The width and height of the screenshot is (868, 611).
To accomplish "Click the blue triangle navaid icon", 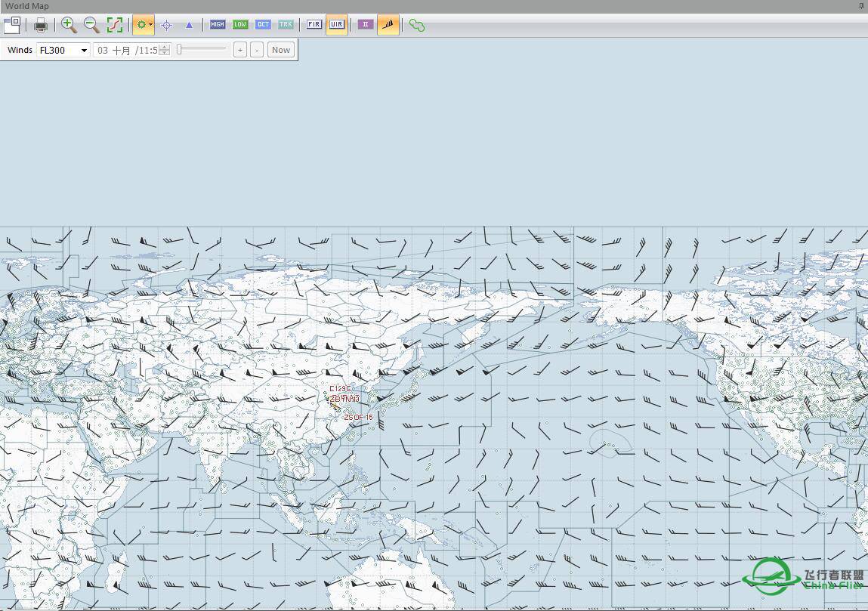I will pyautogui.click(x=189, y=25).
